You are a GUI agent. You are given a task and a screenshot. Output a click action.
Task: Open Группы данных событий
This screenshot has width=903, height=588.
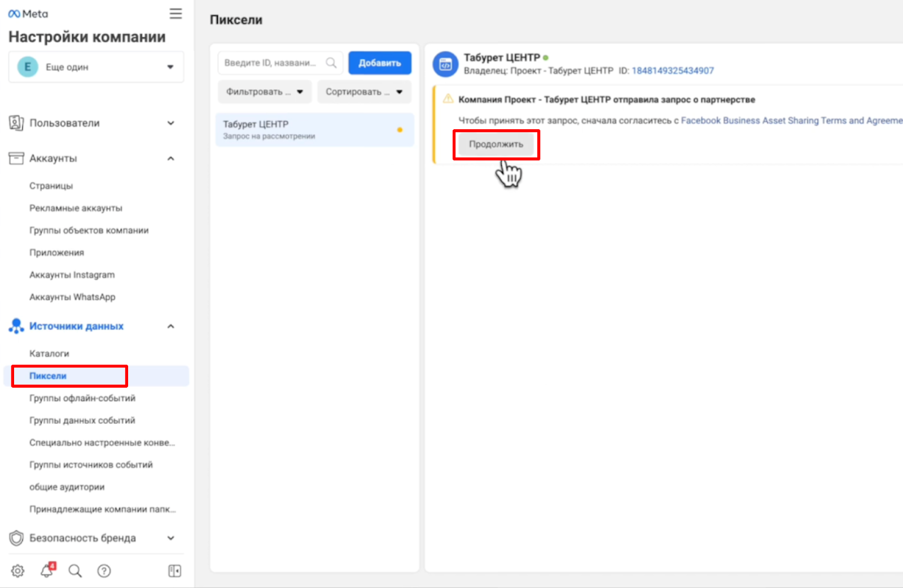coord(82,420)
